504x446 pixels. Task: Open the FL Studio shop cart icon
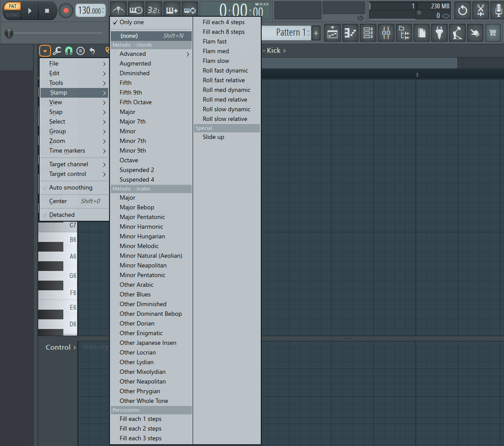tap(493, 33)
